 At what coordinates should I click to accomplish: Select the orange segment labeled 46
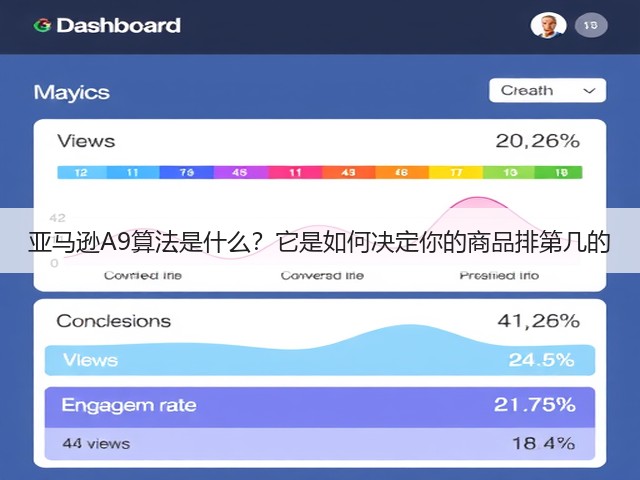point(402,172)
